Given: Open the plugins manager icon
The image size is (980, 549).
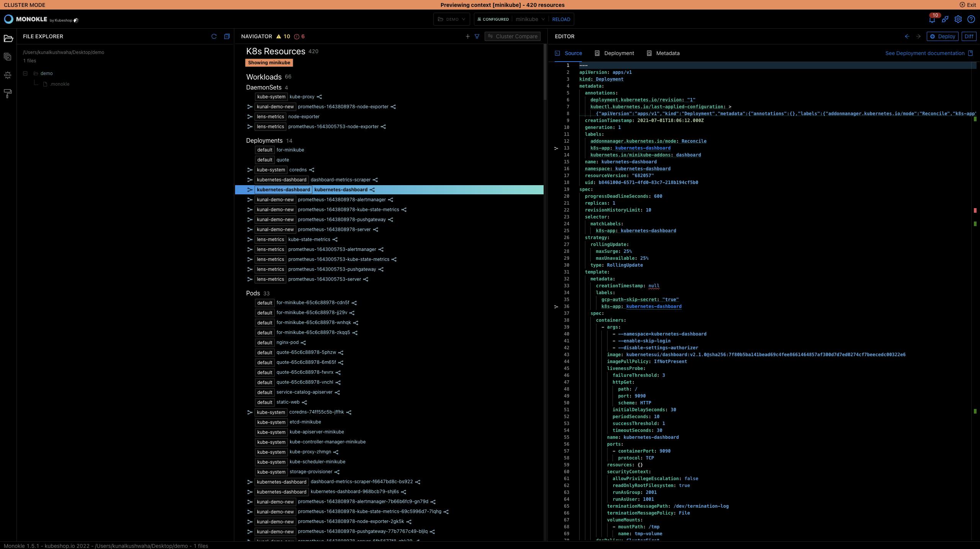Looking at the screenshot, I should 945,19.
